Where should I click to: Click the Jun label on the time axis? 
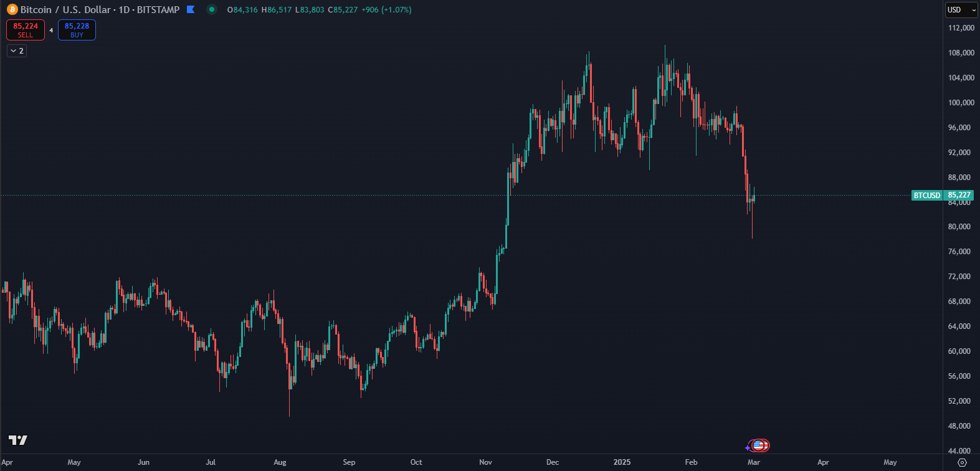[x=143, y=462]
